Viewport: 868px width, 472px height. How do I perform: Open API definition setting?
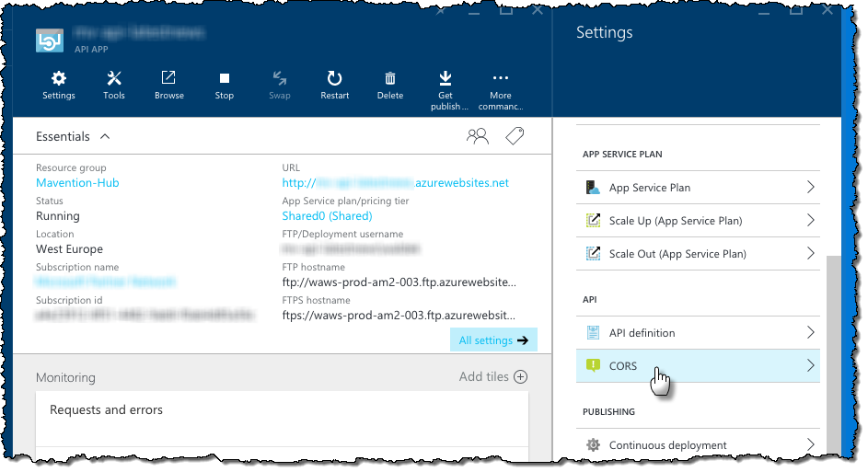click(698, 332)
